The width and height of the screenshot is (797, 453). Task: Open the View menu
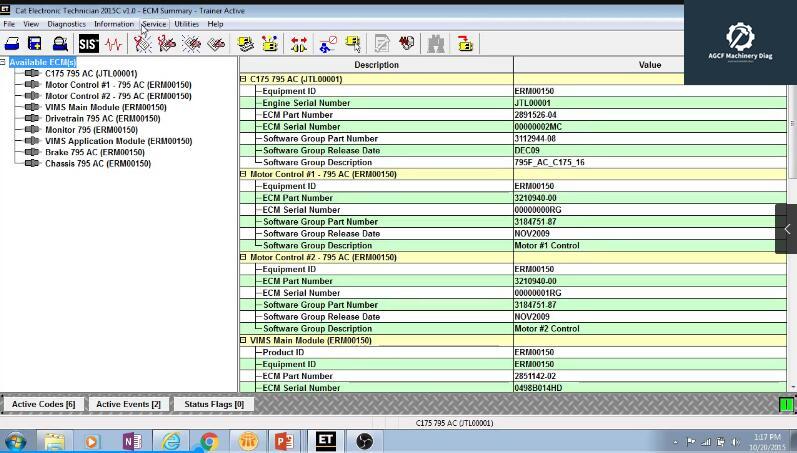coord(31,24)
